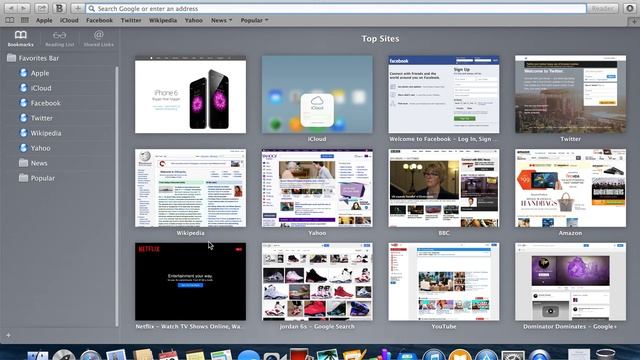This screenshot has height=360, width=640.
Task: Open the iCloud Top Sites thumbnail
Action: (317, 95)
